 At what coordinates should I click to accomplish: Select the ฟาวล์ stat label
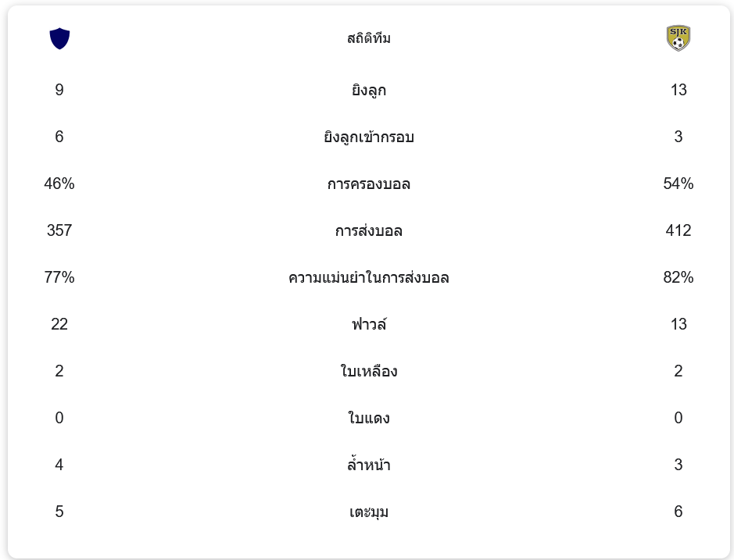coord(369,324)
